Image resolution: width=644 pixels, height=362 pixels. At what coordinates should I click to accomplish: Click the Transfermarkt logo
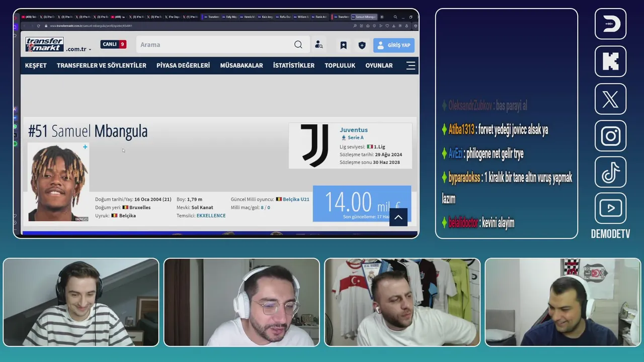[x=44, y=44]
